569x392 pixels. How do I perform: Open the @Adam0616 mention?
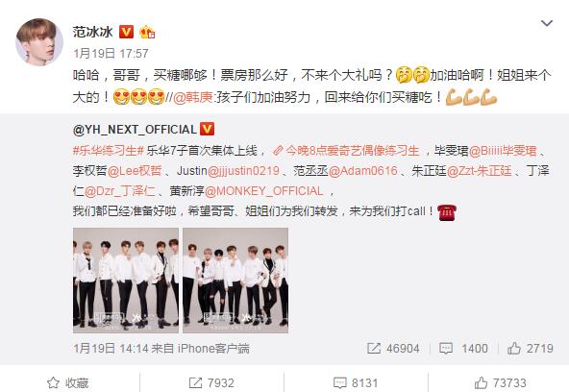363,170
